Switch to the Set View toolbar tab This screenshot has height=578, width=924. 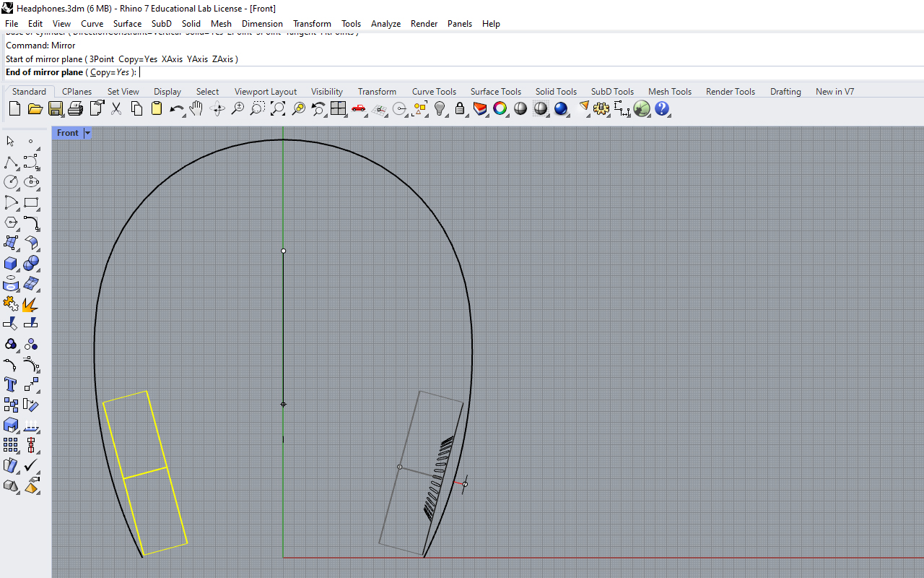click(x=123, y=92)
